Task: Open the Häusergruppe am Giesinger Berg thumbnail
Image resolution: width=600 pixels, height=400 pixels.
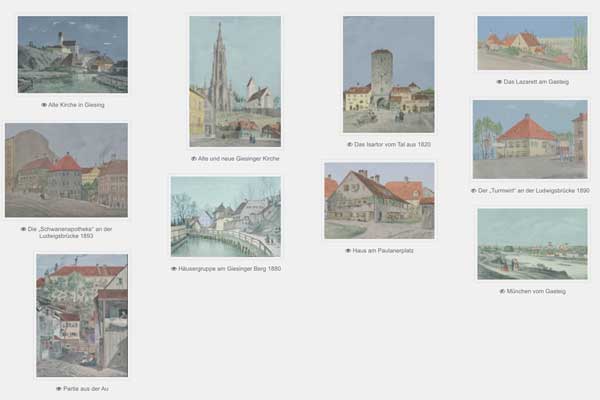Action: click(226, 217)
